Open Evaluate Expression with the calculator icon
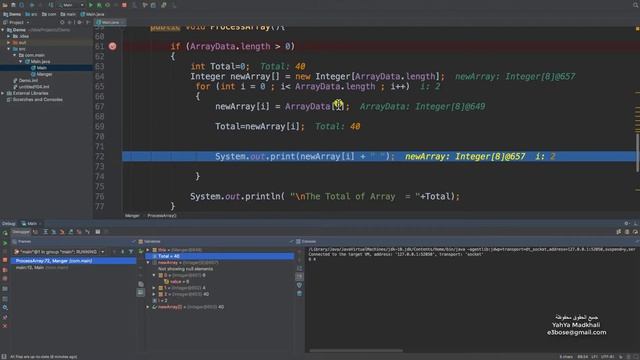 (x=98, y=232)
